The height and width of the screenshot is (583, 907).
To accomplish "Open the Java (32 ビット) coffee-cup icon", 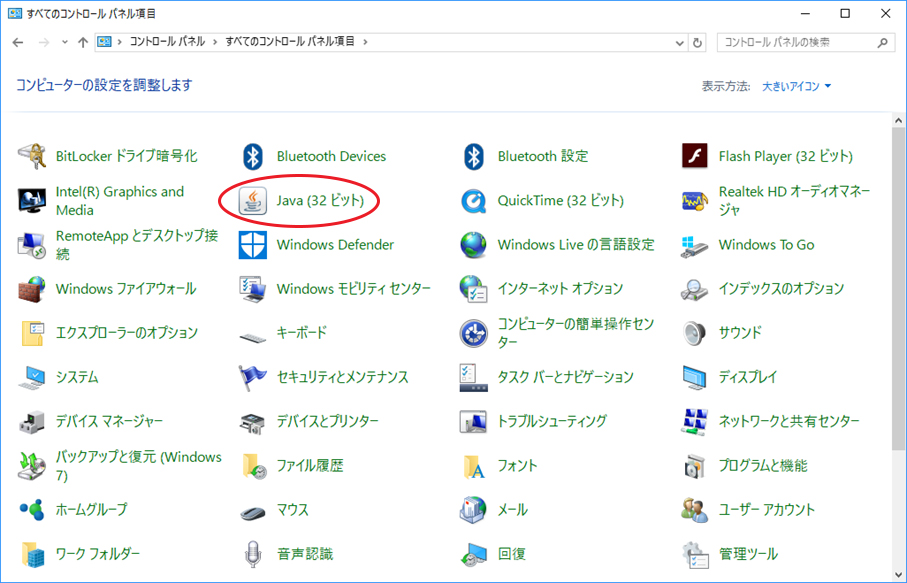I will click(x=253, y=201).
